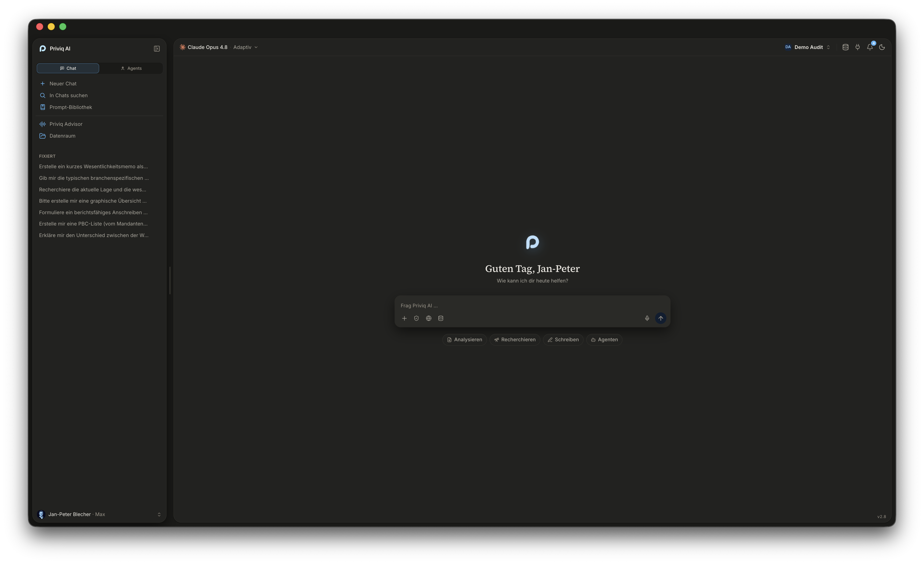Switch to the Chat tab
The image size is (924, 564).
(x=68, y=68)
